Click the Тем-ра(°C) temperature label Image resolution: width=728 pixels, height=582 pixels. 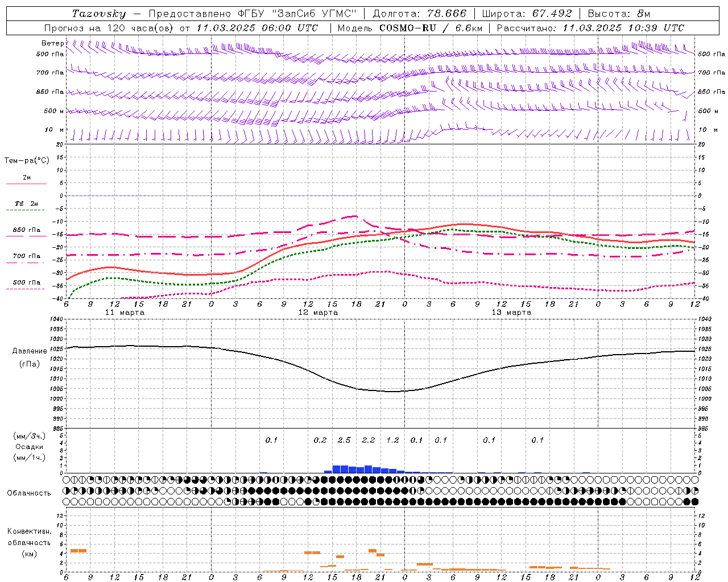tap(27, 161)
